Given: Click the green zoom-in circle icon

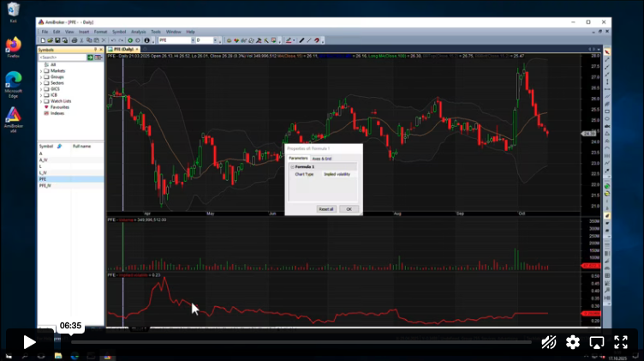Looking at the screenshot, I should pos(130,40).
